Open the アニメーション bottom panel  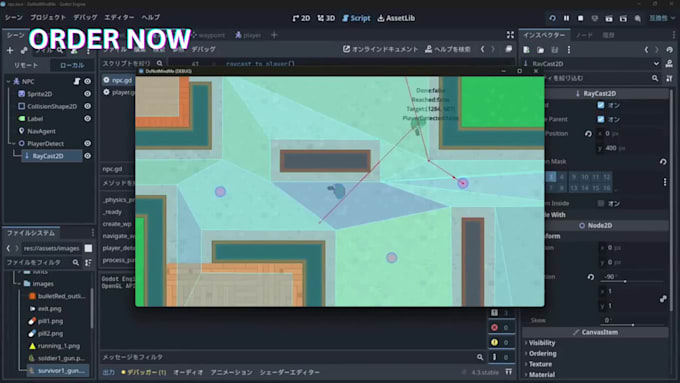(231, 372)
